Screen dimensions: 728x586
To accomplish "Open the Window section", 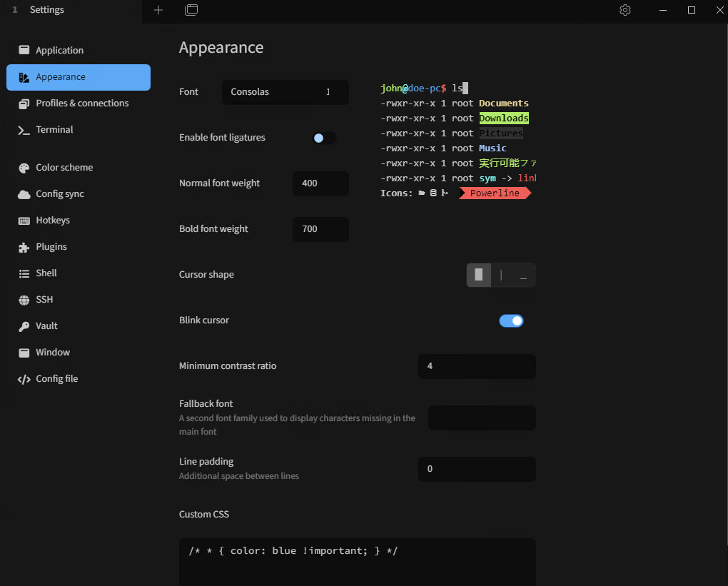I will click(x=79, y=353).
